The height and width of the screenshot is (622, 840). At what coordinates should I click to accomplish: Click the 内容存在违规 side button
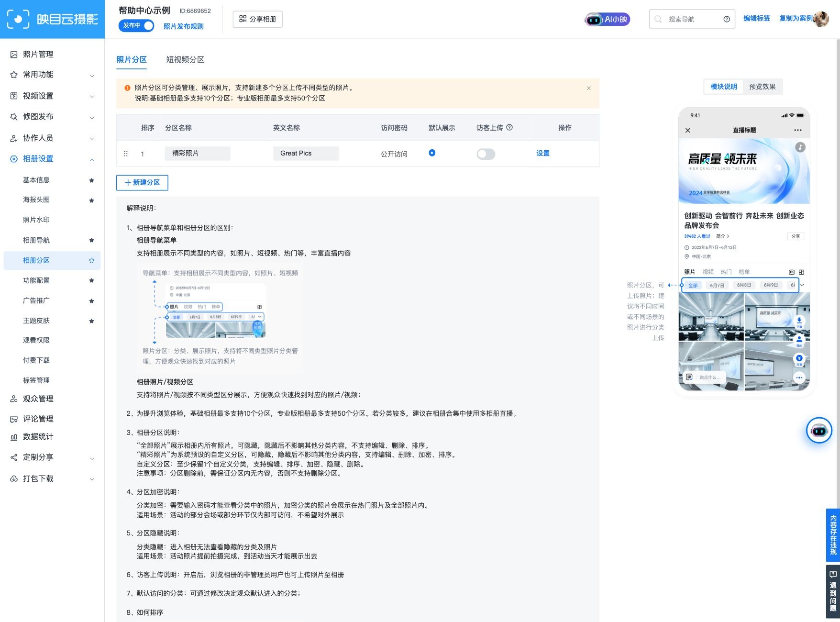tap(833, 535)
